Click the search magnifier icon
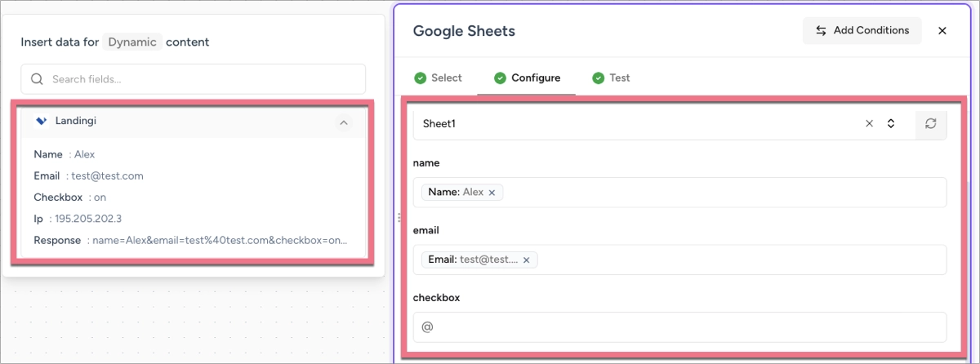 tap(37, 79)
